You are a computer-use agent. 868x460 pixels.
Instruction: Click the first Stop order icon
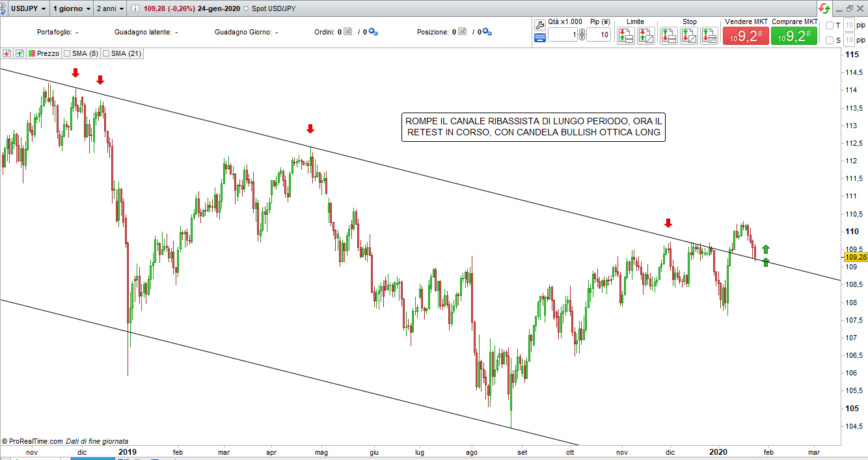click(668, 36)
